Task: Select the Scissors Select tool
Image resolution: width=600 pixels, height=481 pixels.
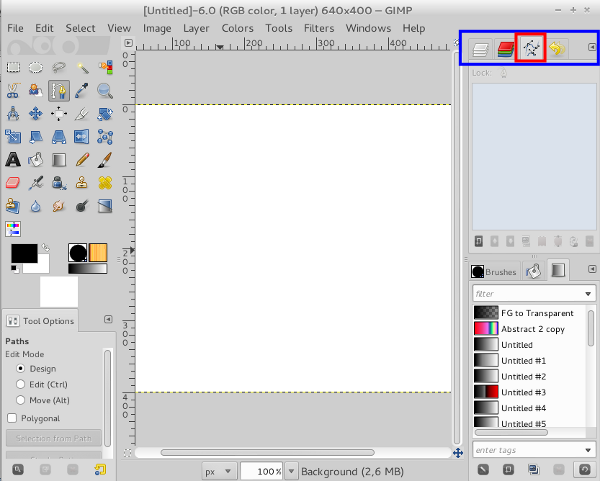Action: (x=13, y=91)
